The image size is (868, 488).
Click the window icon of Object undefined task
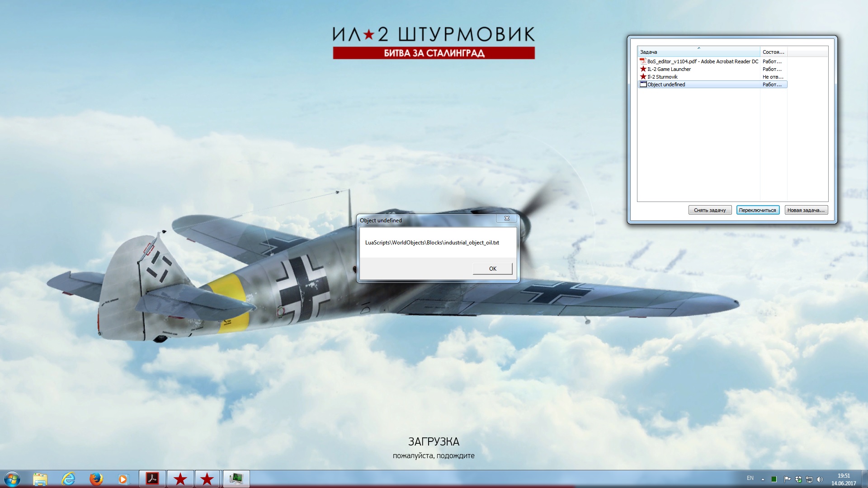tap(643, 84)
